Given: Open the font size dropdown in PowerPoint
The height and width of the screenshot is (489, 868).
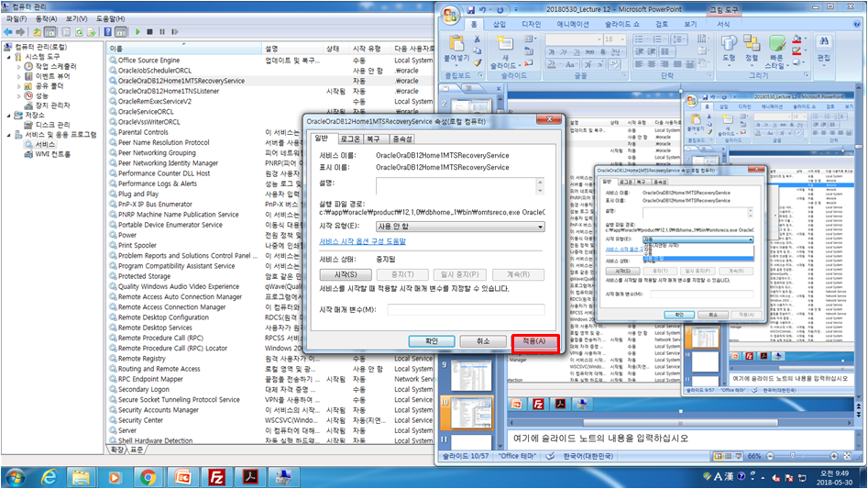Looking at the screenshot, I should point(622,39).
